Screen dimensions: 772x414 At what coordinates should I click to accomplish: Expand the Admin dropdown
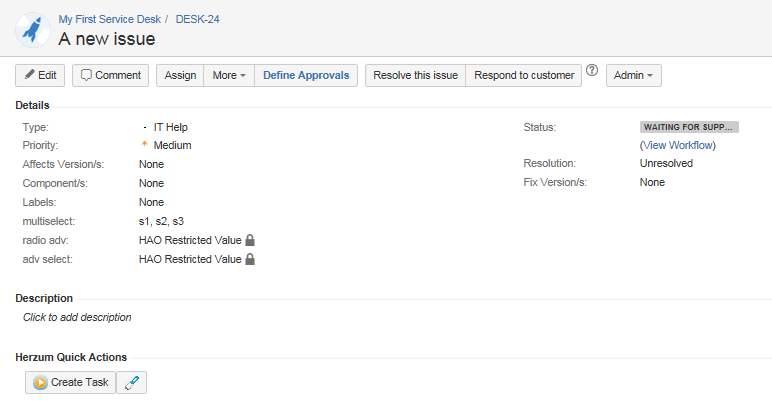pos(633,76)
